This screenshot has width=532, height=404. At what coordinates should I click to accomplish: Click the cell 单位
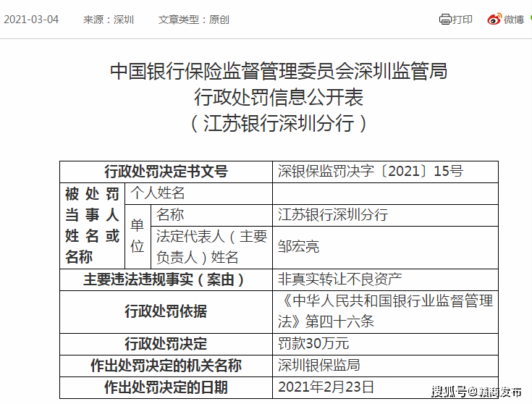pos(138,237)
